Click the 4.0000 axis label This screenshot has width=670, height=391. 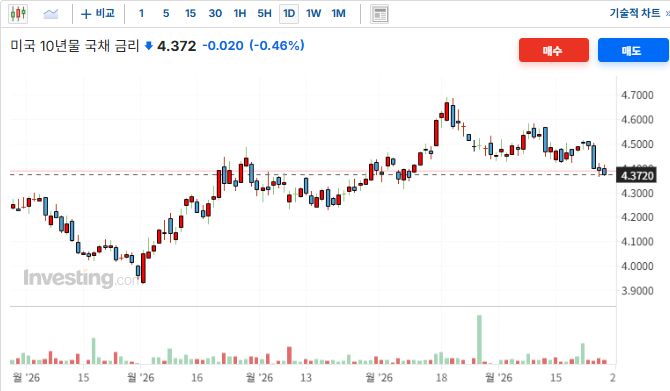tap(637, 266)
